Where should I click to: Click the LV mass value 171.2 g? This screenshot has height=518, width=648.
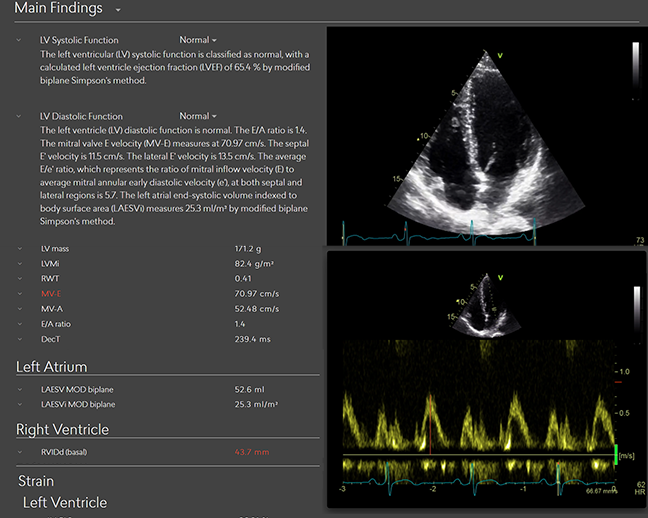click(248, 248)
